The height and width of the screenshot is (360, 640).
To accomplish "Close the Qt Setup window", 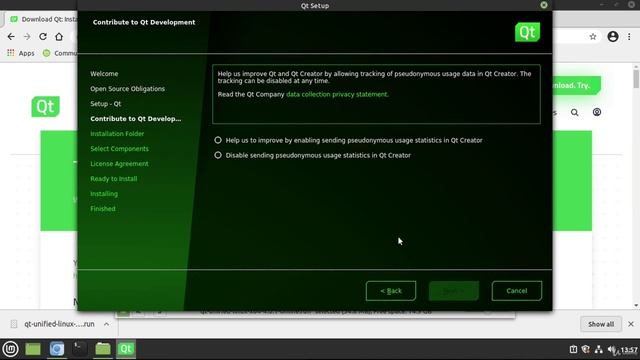I will click(544, 5).
